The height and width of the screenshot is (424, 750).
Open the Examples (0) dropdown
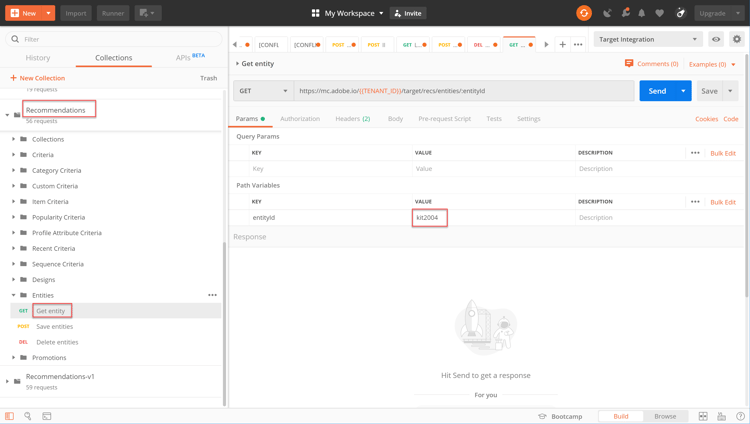click(x=712, y=64)
